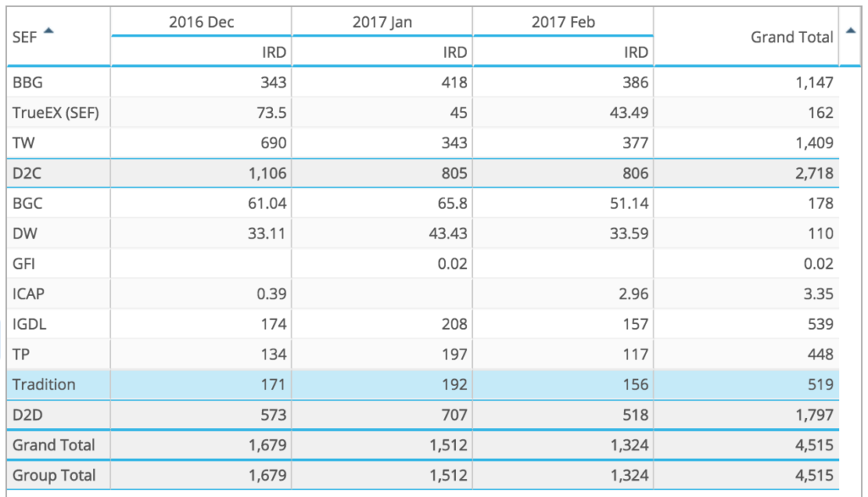This screenshot has height=497, width=868.
Task: Click GFI's 2017 Jan value 0.02
Action: click(453, 264)
